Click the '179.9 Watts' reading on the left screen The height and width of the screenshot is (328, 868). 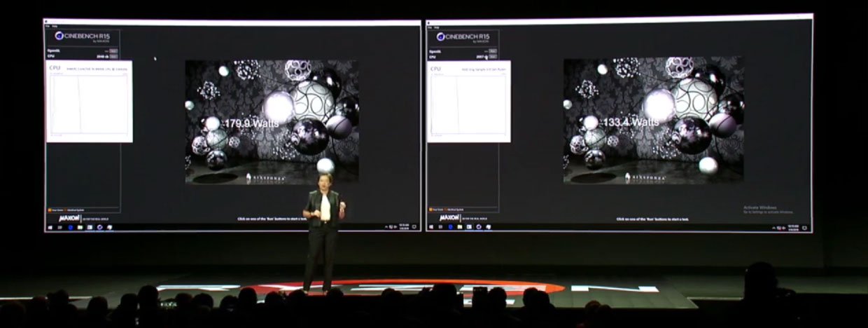tap(251, 123)
